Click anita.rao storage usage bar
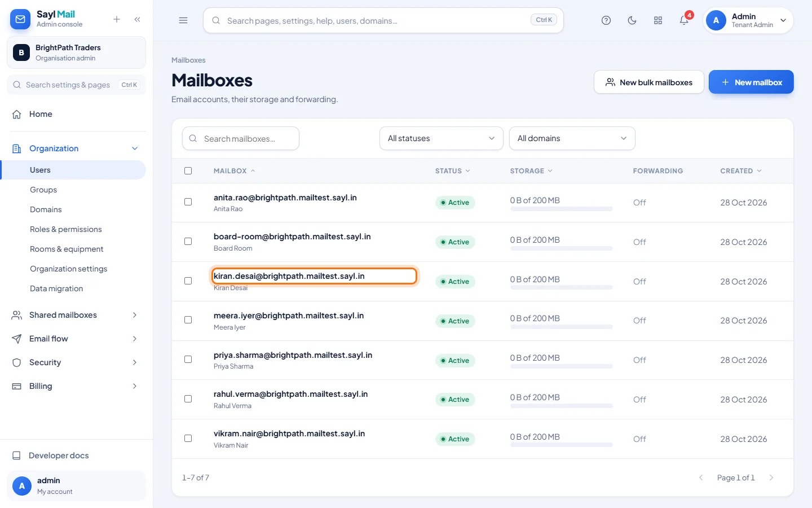 (562, 209)
